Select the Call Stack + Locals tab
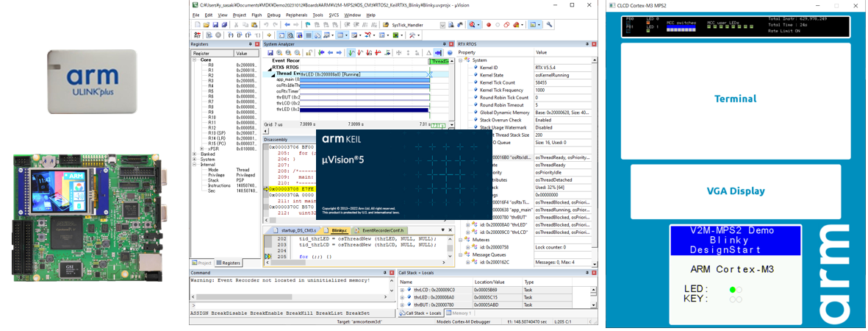This screenshot has height=331, width=868. point(420,313)
